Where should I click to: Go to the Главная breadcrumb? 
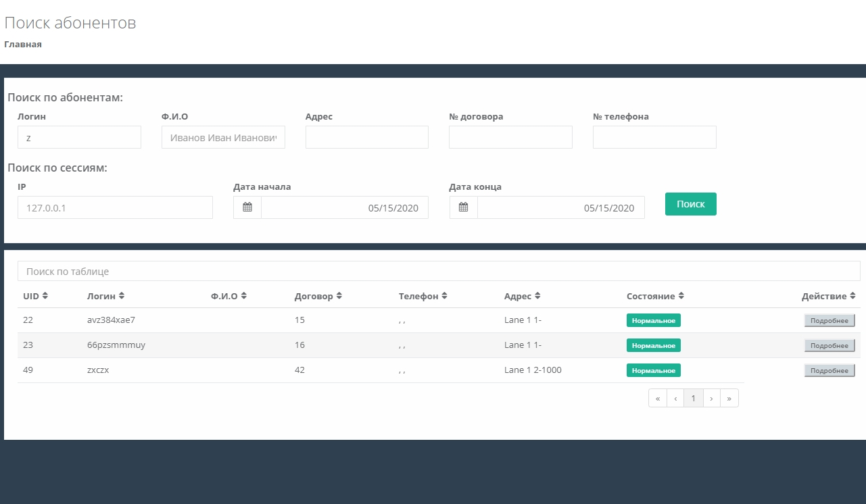(x=23, y=45)
